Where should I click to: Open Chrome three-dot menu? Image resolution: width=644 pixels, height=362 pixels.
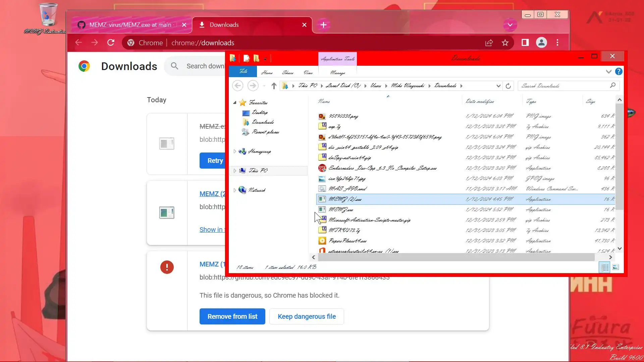click(x=557, y=43)
